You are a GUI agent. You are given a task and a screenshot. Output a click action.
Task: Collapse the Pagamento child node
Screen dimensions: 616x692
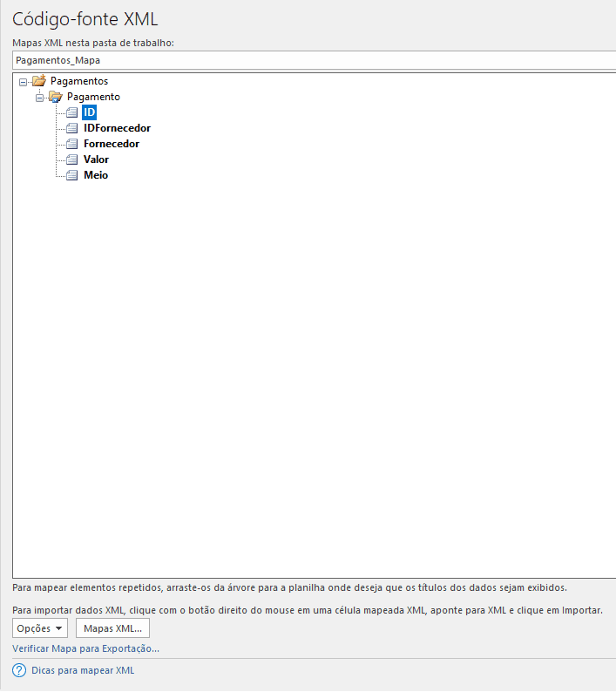point(39,98)
